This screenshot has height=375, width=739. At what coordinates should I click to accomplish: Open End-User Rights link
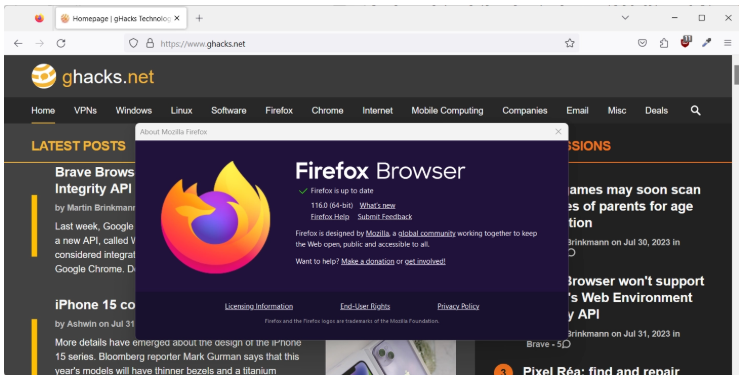tap(365, 306)
